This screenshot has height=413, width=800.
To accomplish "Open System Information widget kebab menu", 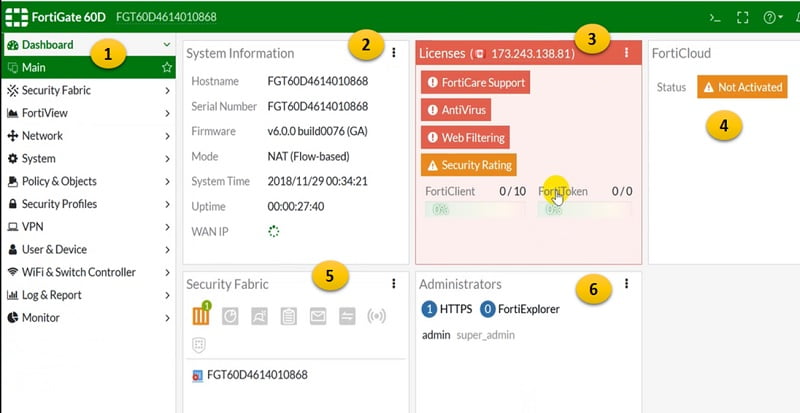I will click(x=393, y=53).
